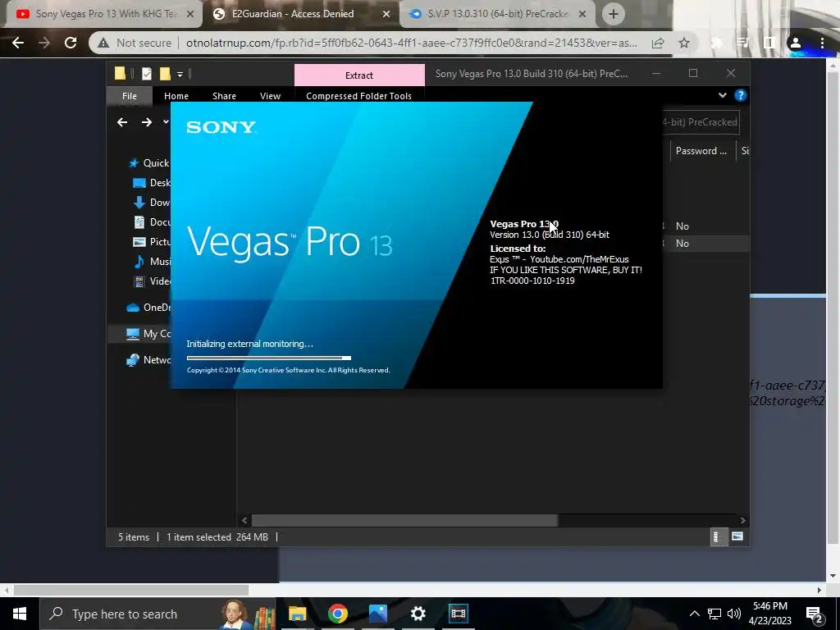Image resolution: width=840 pixels, height=630 pixels.
Task: Toggle Chrome side panel
Action: [769, 43]
